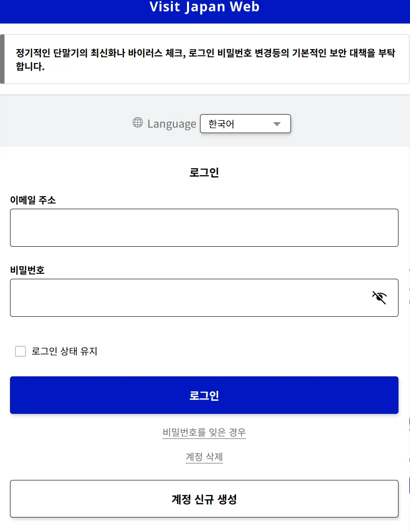Focus the 비밀번호 input field

coord(204,298)
